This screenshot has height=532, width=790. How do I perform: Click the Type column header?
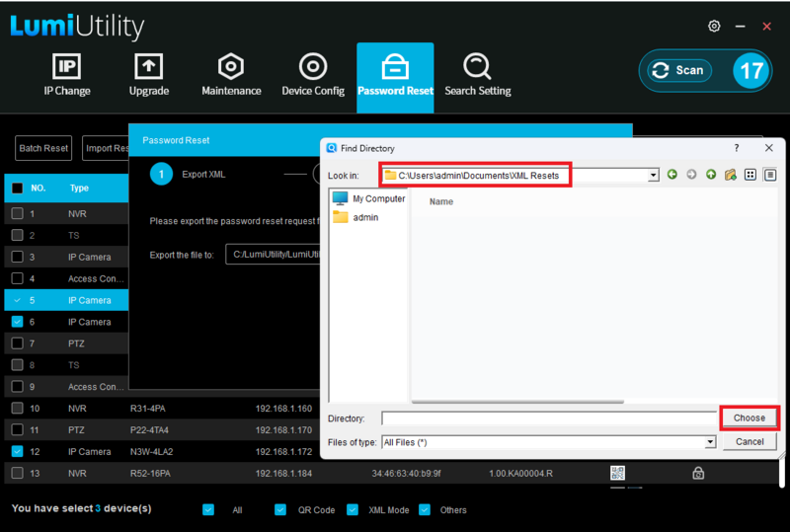(79, 188)
